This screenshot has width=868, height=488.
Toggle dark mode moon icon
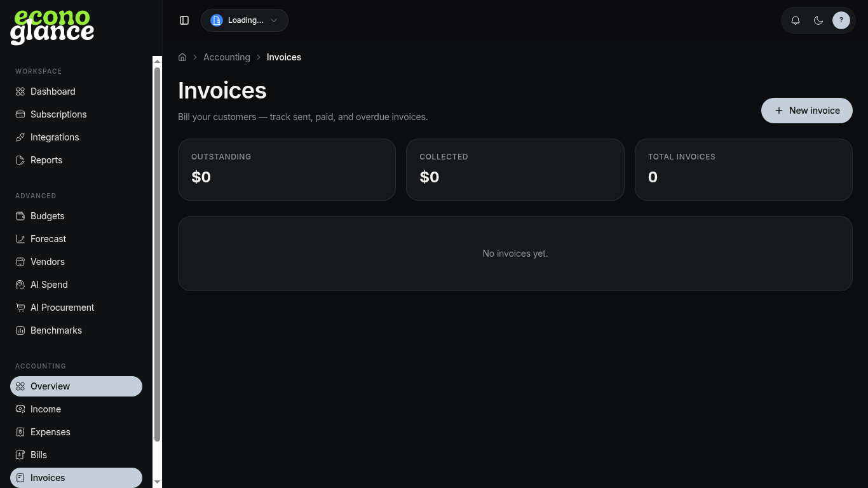pos(818,20)
